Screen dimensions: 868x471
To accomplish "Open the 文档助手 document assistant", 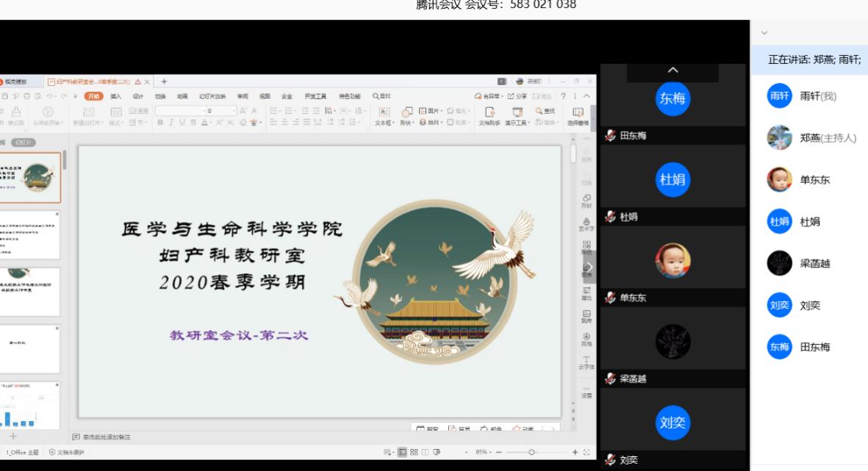I will pos(489,115).
